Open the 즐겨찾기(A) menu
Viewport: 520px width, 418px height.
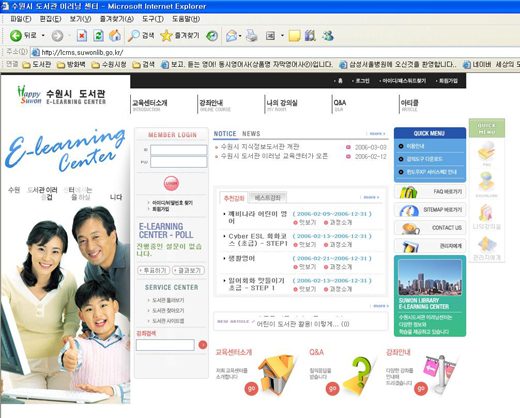pos(117,19)
